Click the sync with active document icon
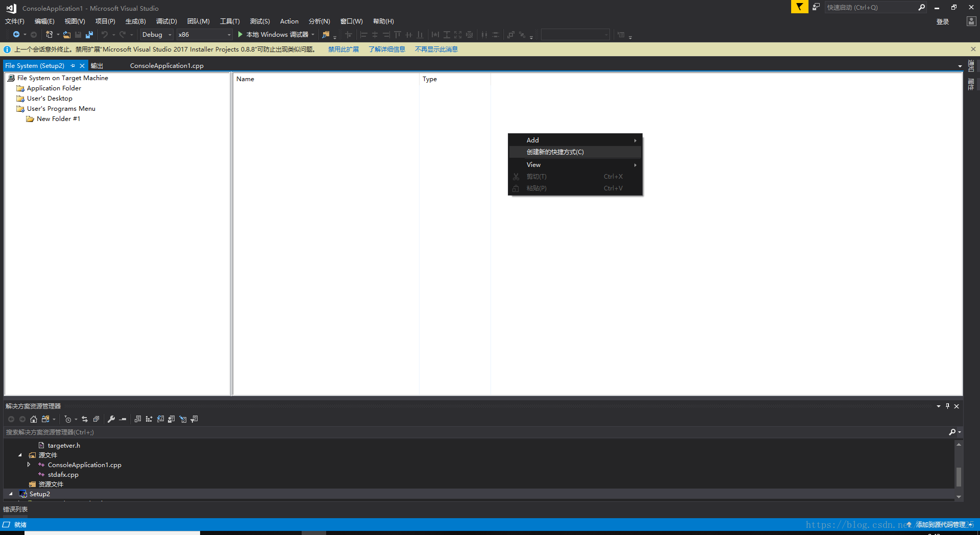 [85, 419]
